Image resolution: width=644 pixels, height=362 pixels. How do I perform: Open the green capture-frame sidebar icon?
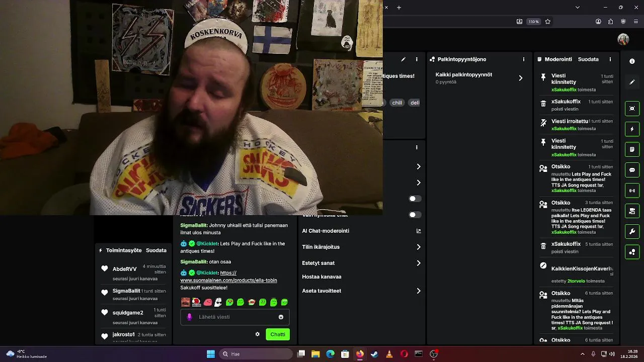(632, 109)
